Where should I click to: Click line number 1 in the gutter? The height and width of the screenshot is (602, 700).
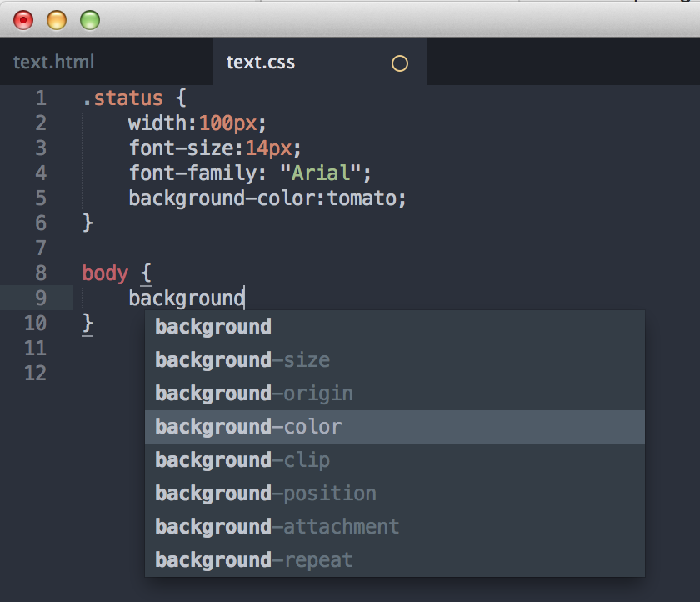[41, 98]
